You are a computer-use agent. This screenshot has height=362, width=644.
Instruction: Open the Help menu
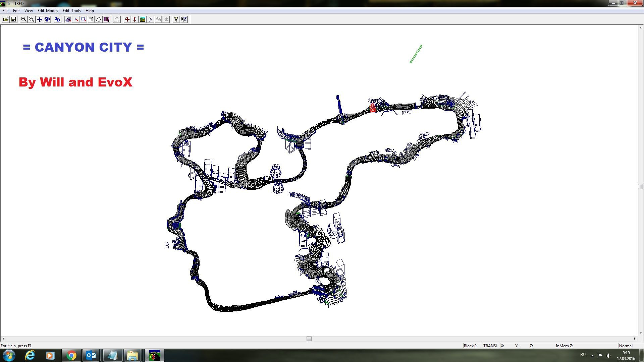90,11
